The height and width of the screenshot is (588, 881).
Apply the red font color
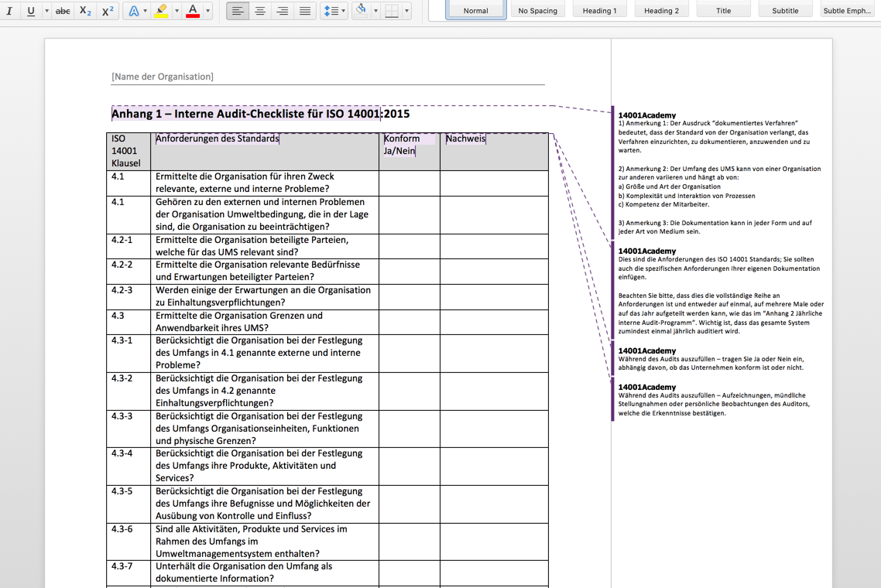193,11
